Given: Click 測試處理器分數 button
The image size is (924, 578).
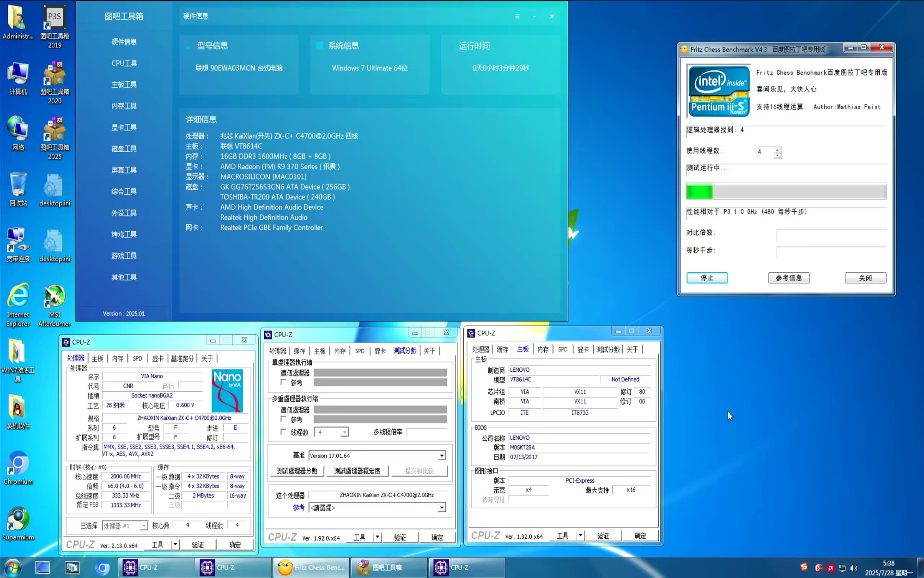Looking at the screenshot, I should point(297,471).
